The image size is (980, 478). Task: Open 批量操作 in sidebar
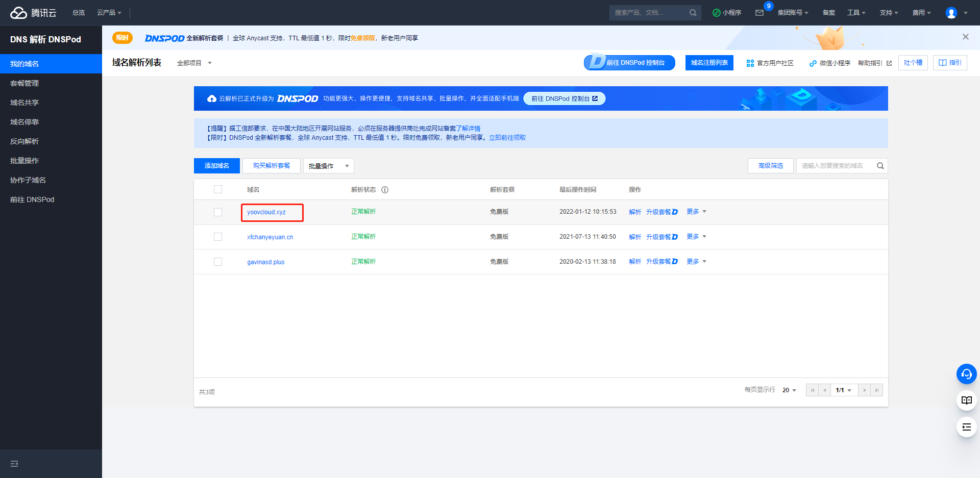(51, 161)
